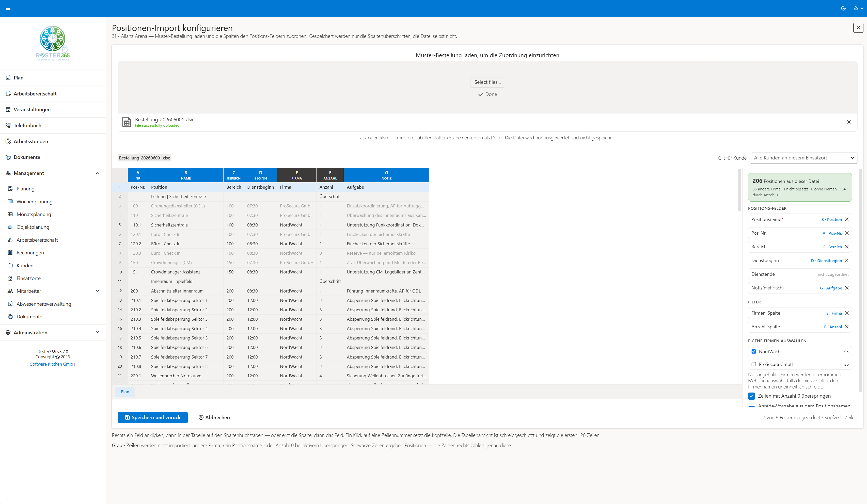Click the Wochenplanung icon

10,201
